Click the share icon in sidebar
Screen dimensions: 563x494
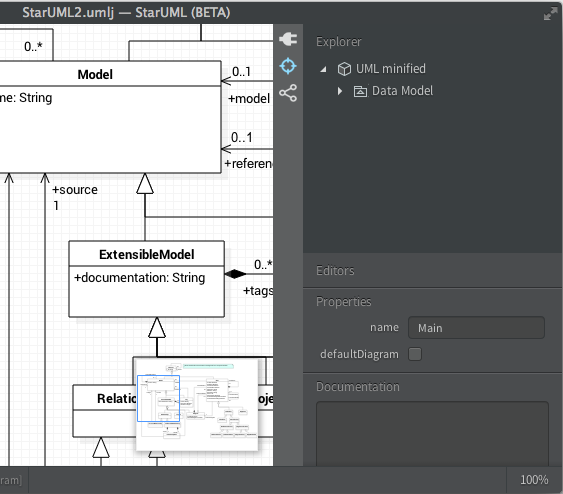tap(288, 93)
